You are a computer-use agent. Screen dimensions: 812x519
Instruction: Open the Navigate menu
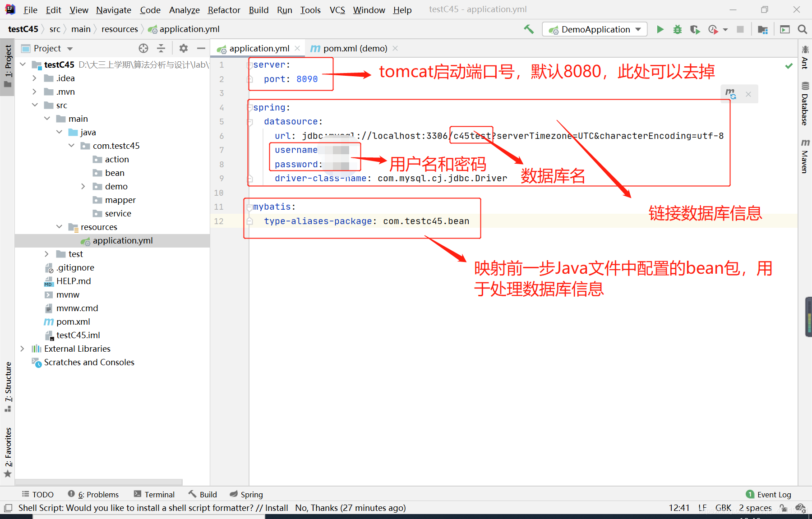[x=114, y=10]
